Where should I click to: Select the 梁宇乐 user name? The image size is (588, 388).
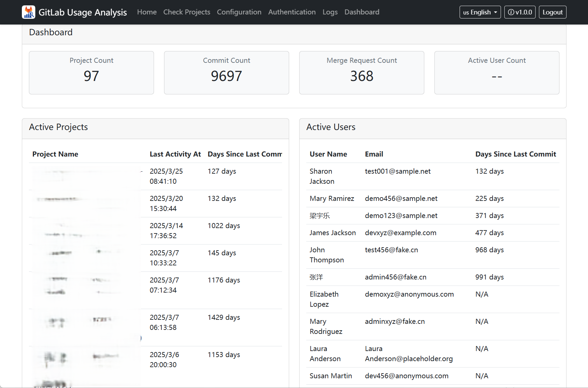[320, 216]
